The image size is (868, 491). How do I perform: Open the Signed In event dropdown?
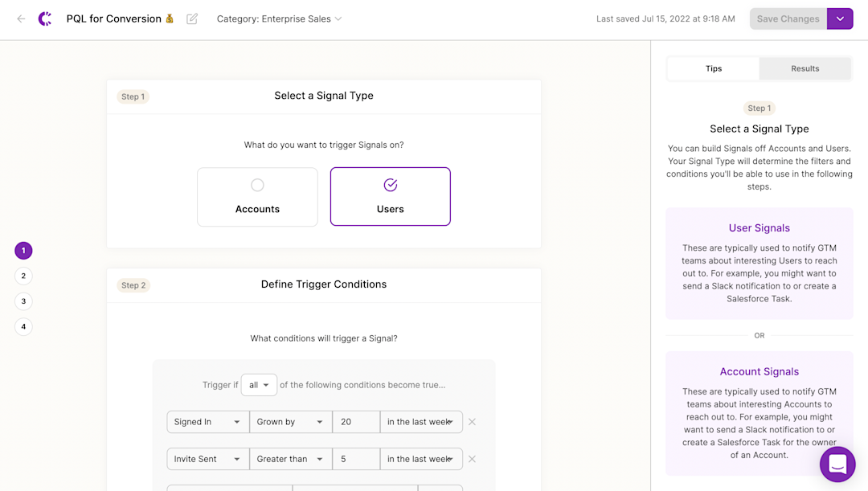pos(208,422)
